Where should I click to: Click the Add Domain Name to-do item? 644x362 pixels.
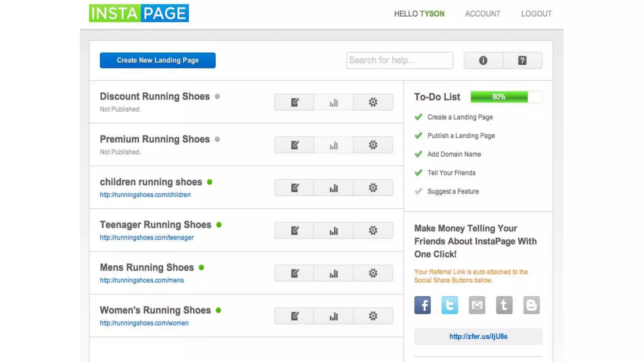(454, 154)
